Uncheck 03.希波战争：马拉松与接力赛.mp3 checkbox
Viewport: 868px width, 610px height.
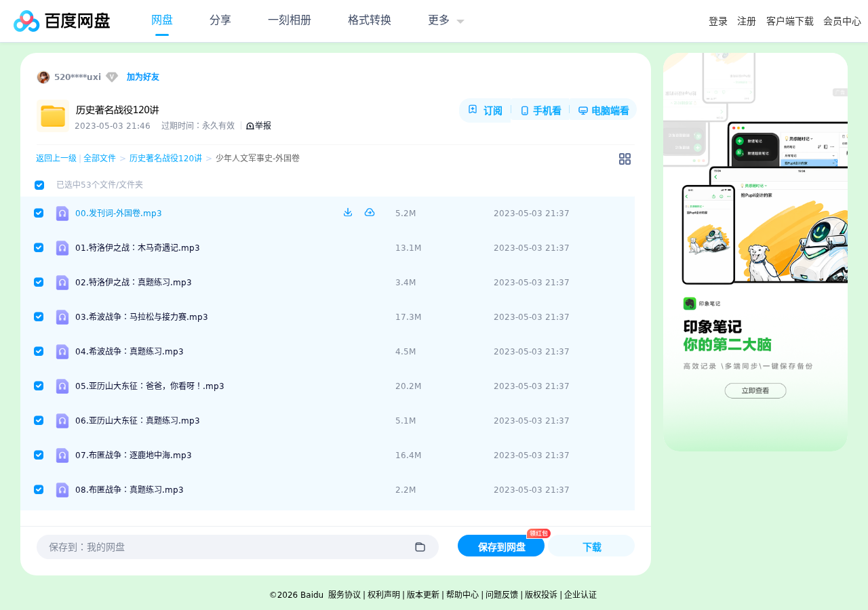[39, 317]
